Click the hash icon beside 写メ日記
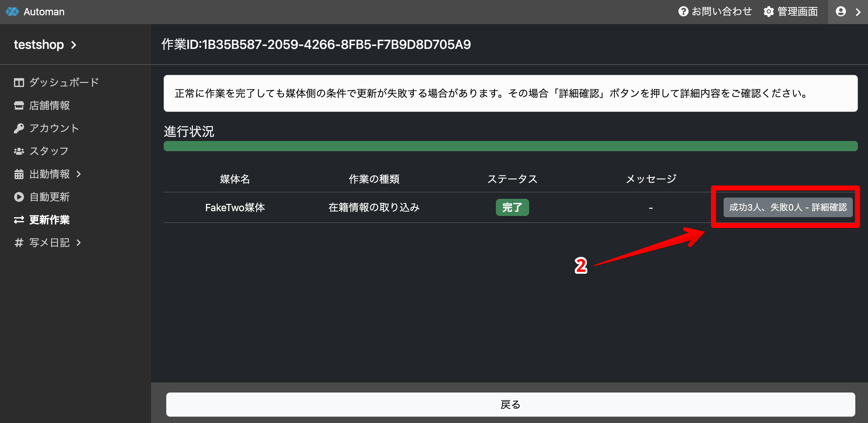The width and height of the screenshot is (868, 423). click(19, 243)
